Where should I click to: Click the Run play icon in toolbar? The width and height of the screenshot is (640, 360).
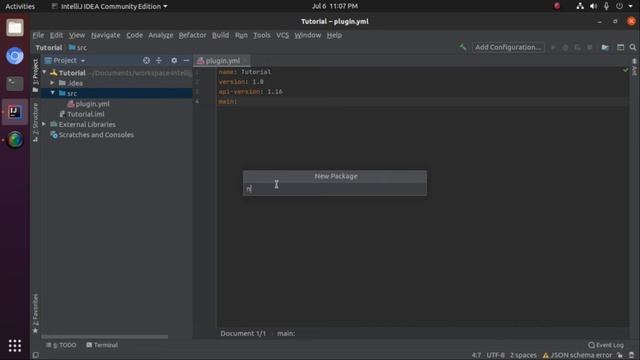click(x=553, y=47)
